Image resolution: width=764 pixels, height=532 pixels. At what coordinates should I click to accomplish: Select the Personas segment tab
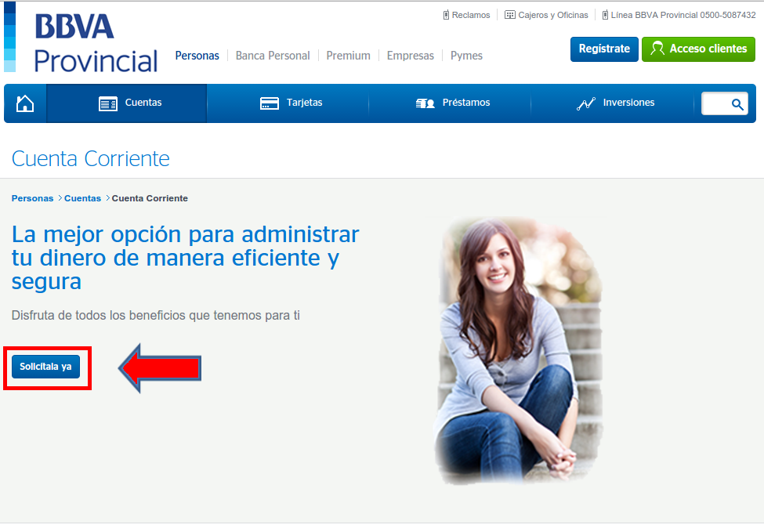tap(197, 56)
